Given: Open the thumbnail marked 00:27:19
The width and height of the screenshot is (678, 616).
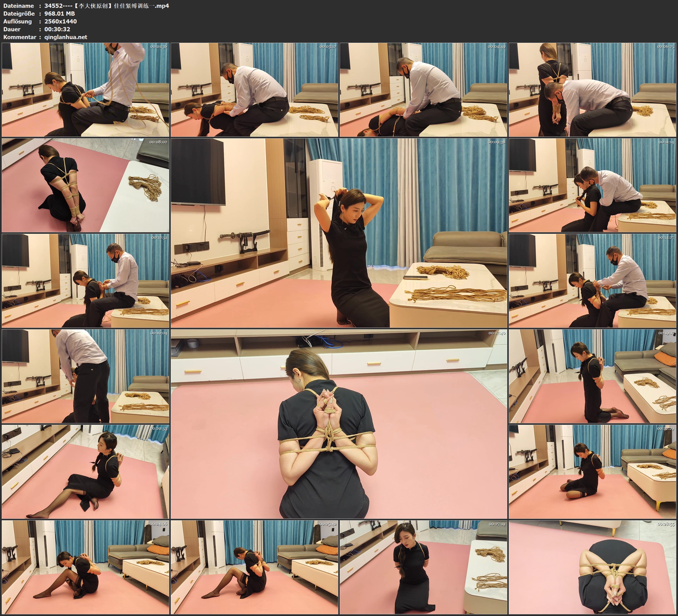Looking at the screenshot, I should pyautogui.click(x=424, y=567).
